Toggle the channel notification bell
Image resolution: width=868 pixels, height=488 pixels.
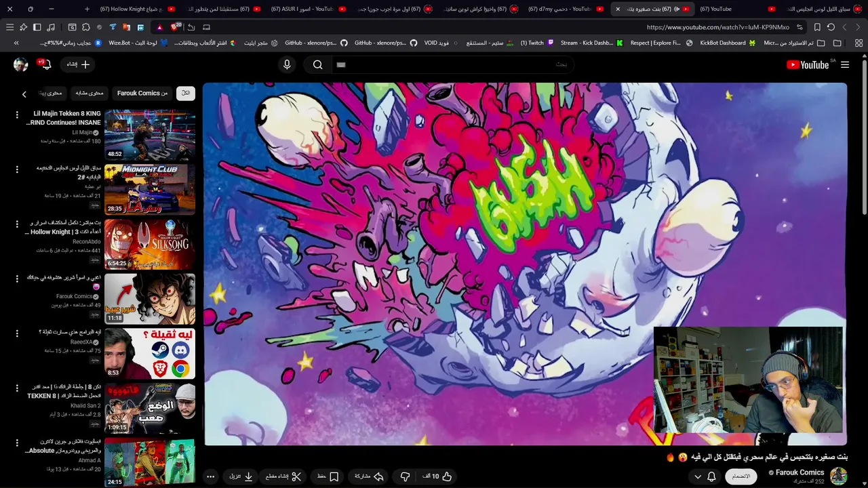(711, 476)
